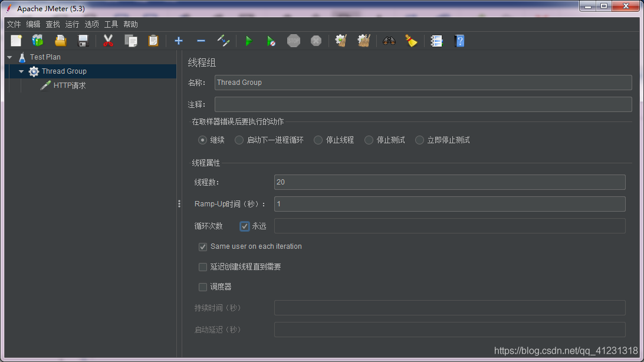Close the JMeter window
Image resolution: width=644 pixels, height=362 pixels.
click(626, 6)
